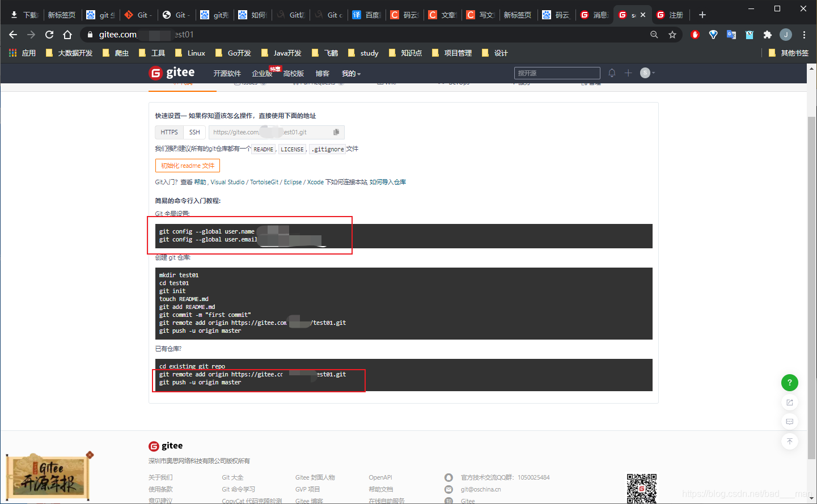The image size is (817, 504).
Task: Open the Google Translate extension icon
Action: [731, 35]
